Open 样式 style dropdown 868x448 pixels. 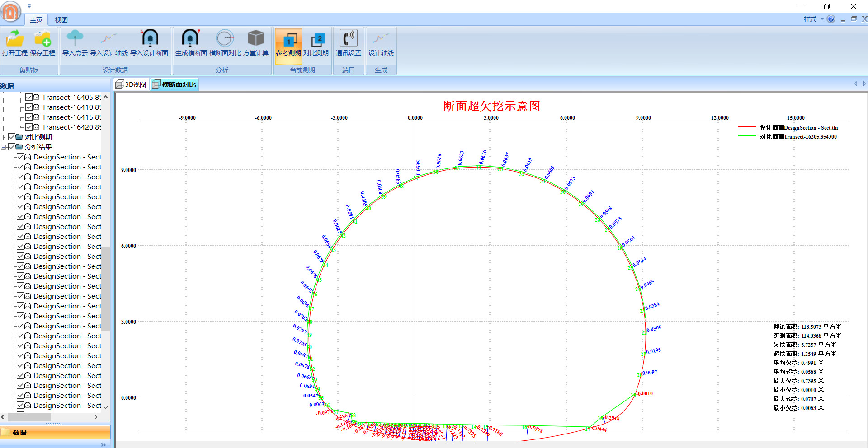(813, 19)
